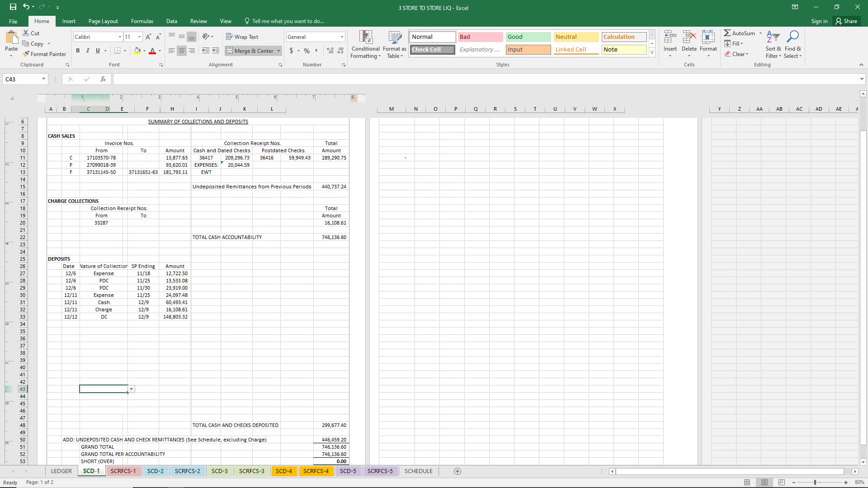The height and width of the screenshot is (488, 868).
Task: Switch to the SCRFCS-4 sheet tab
Action: pyautogui.click(x=316, y=471)
